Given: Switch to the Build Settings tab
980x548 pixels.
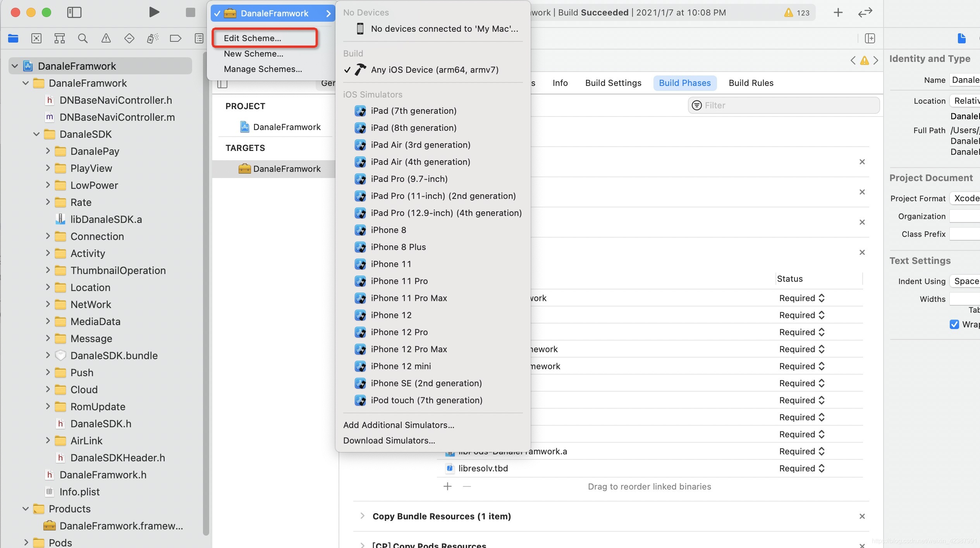Looking at the screenshot, I should [x=613, y=83].
